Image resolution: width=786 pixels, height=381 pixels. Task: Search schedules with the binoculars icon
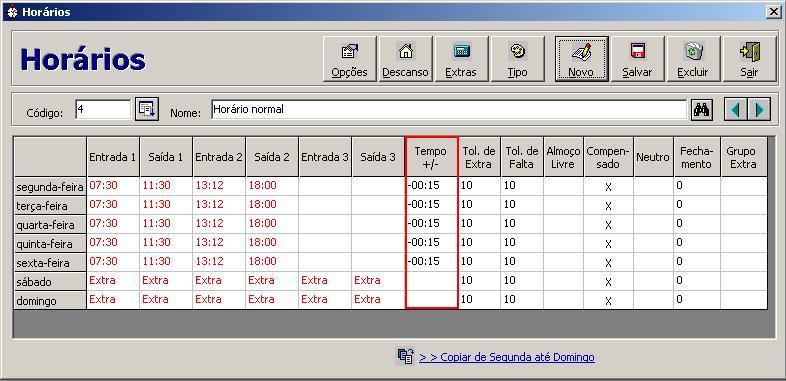coord(702,109)
